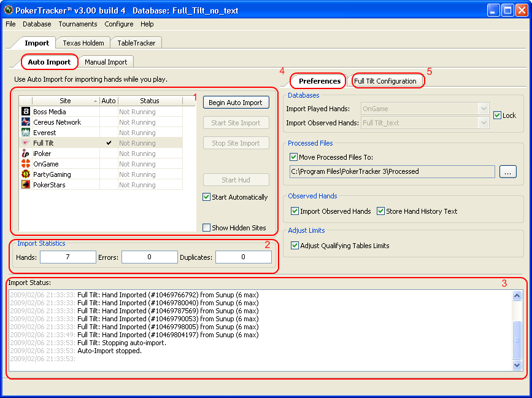Viewport: 532px width, 398px height.
Task: Switch to TableTracker tab
Action: pyautogui.click(x=136, y=43)
